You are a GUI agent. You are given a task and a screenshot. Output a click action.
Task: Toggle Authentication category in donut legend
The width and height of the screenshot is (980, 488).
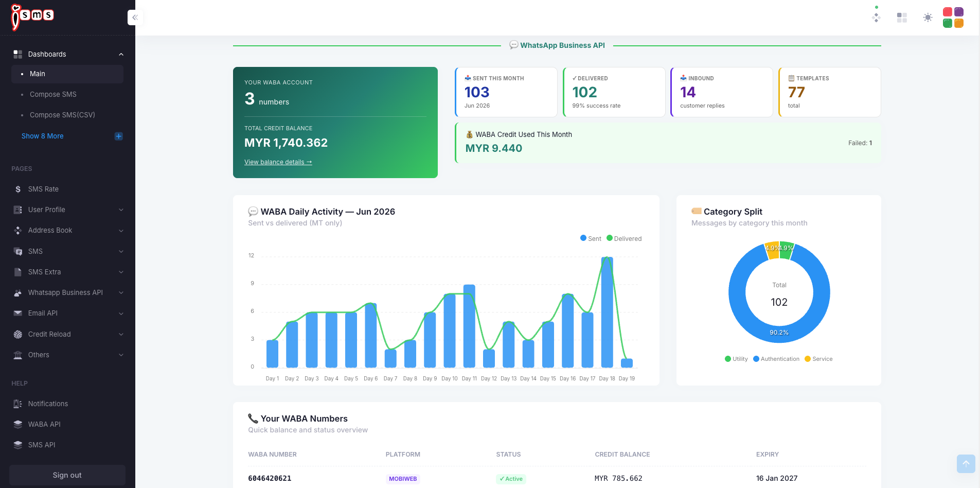[x=776, y=359]
